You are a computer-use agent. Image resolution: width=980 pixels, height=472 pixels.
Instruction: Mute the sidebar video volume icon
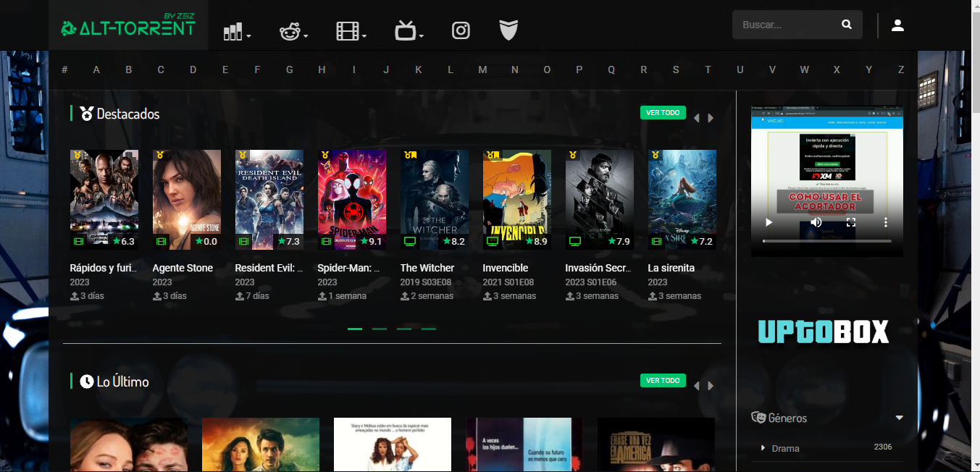pos(816,222)
